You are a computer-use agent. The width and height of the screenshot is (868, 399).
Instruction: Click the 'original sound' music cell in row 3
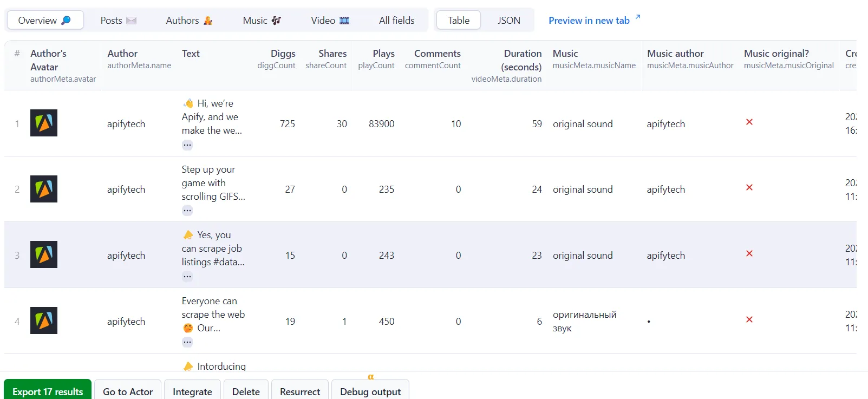click(x=583, y=256)
